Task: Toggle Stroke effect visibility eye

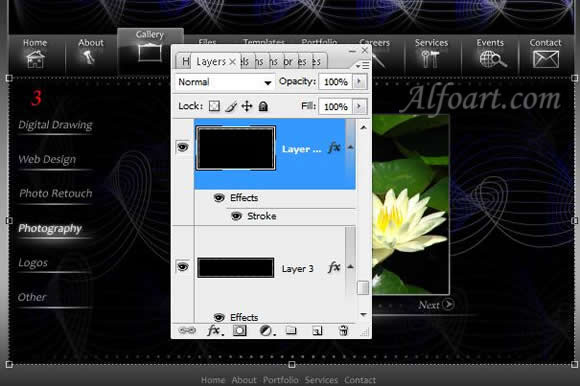Action: (236, 216)
